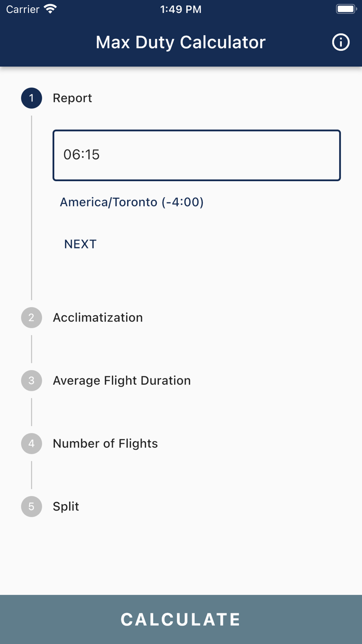Tap the battery icon in status bar

[x=345, y=9]
